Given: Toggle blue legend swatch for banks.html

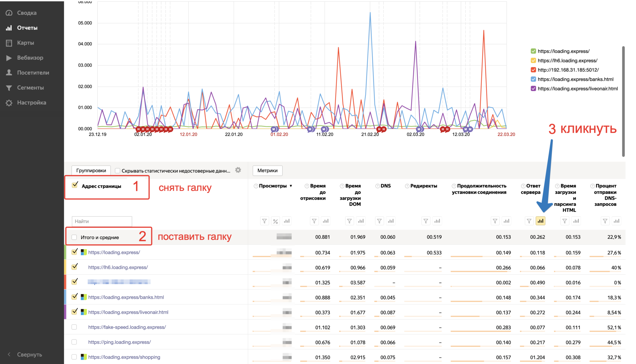Looking at the screenshot, I should coord(533,79).
